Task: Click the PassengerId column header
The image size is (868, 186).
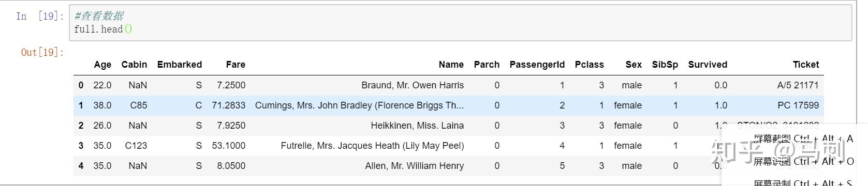Action: coord(537,65)
